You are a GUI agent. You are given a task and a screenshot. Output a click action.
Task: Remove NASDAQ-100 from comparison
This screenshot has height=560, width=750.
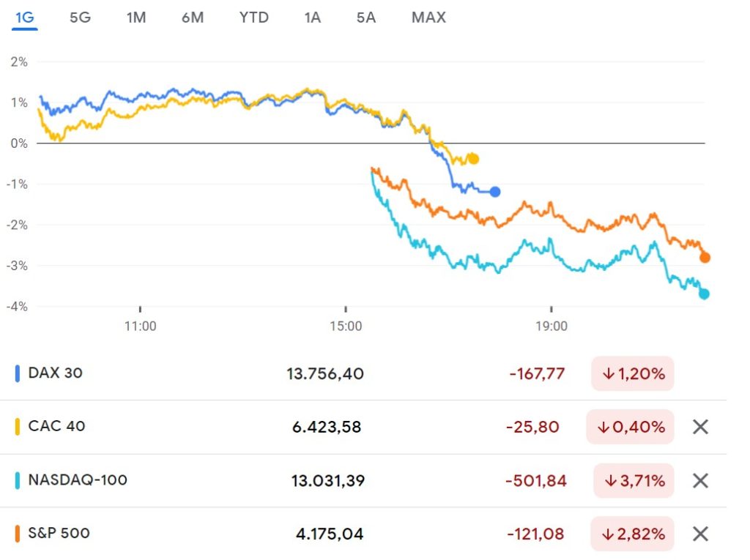click(700, 481)
